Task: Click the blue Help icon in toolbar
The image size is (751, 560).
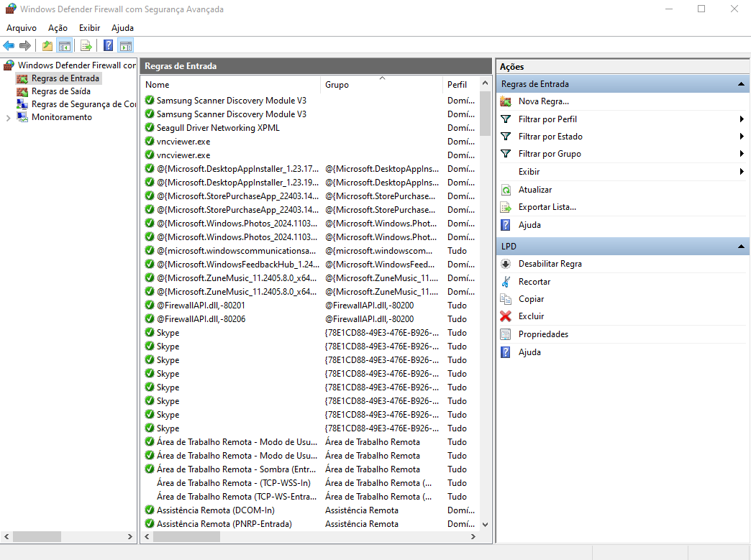Action: [108, 46]
